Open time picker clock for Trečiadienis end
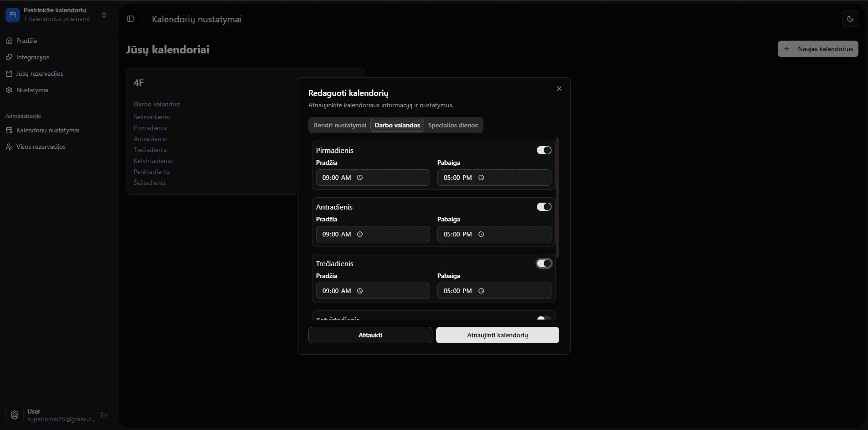Viewport: 868px width, 430px height. (481, 291)
